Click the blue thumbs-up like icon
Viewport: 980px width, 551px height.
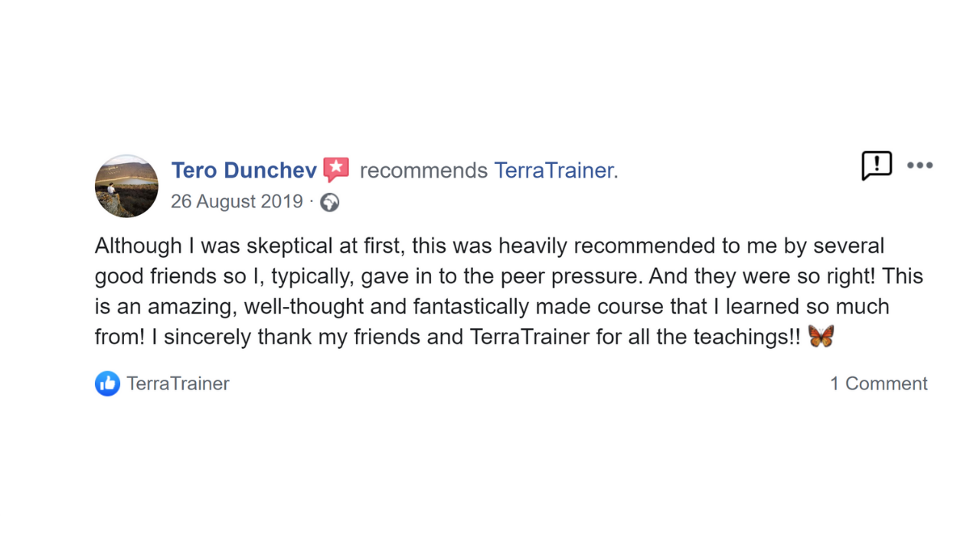(x=107, y=383)
